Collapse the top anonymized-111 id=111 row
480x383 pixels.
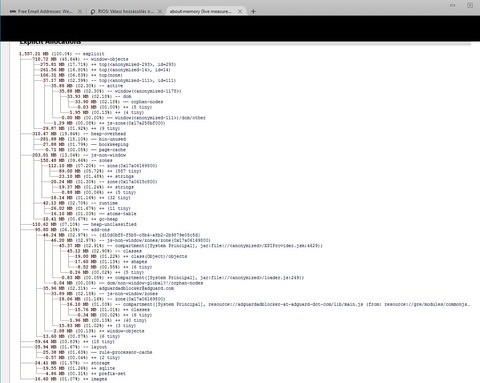point(109,80)
